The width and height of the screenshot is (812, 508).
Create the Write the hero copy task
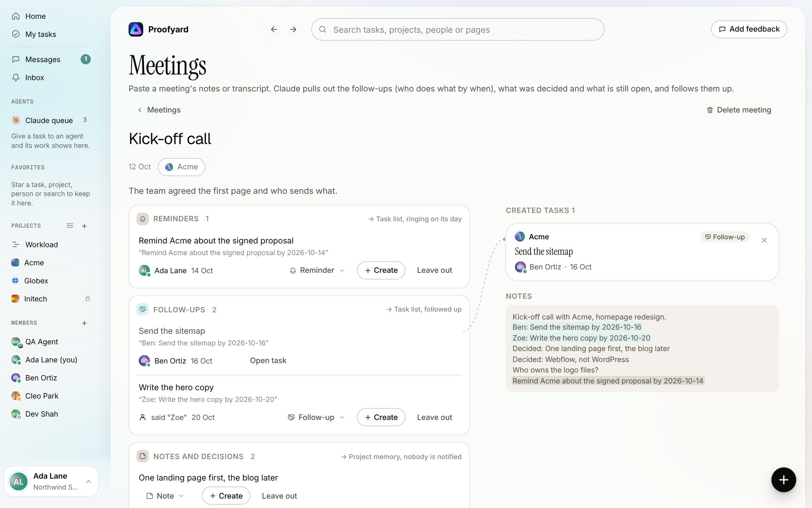click(381, 417)
